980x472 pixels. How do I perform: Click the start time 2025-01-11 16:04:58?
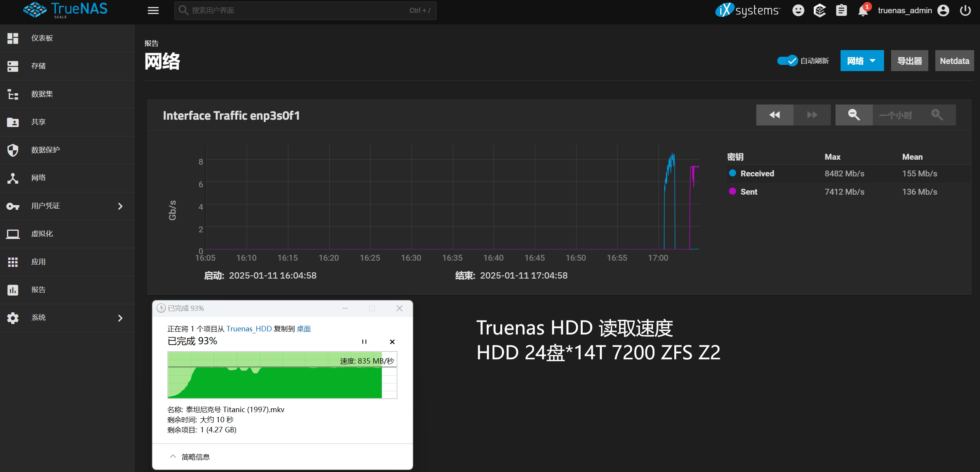tap(273, 275)
